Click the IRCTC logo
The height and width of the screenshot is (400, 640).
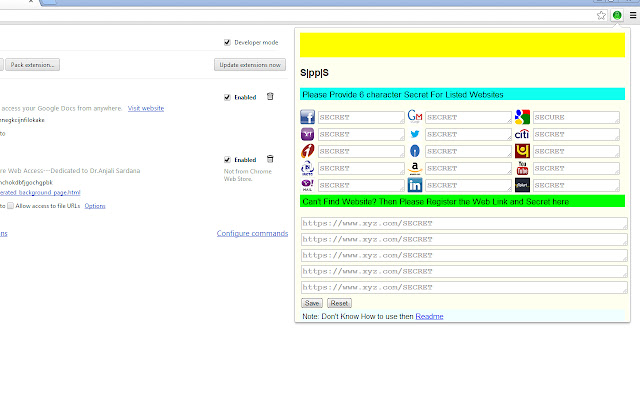click(x=307, y=168)
